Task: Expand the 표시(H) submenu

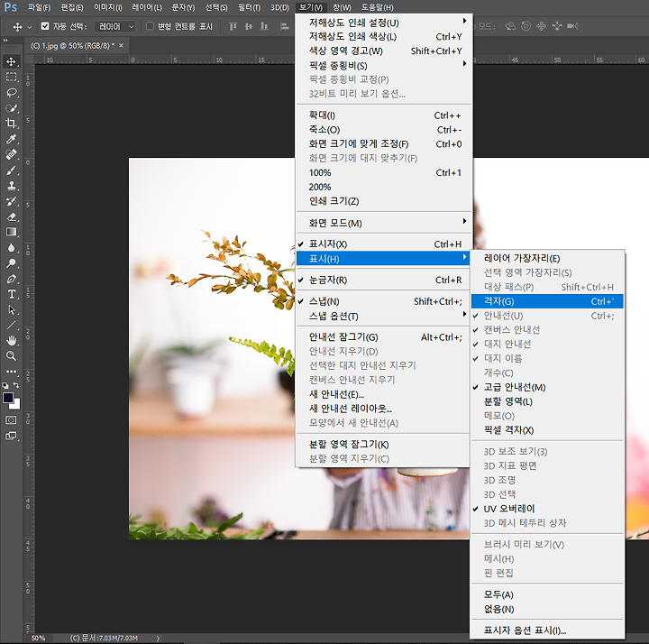Action: click(384, 259)
